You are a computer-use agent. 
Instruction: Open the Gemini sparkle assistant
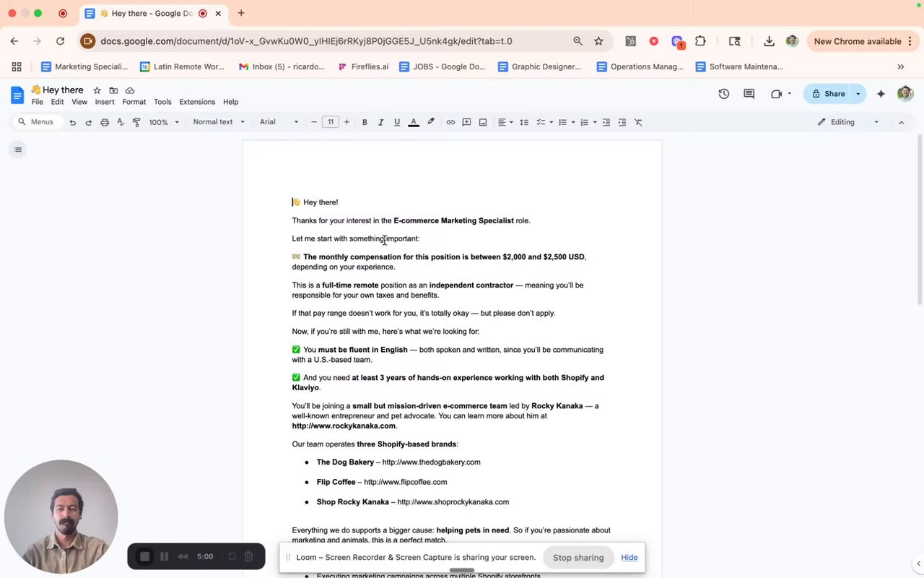[x=881, y=94]
